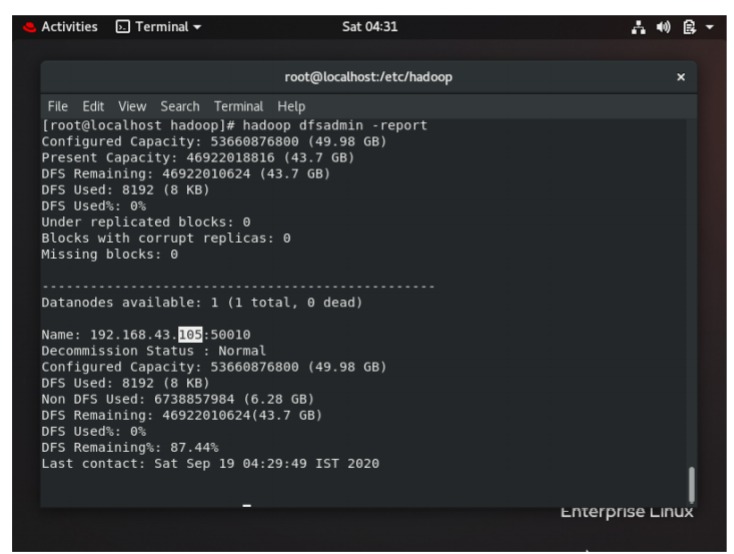Click the window title root@localhost:/etc/hadoop
The width and height of the screenshot is (734, 554).
(368, 77)
